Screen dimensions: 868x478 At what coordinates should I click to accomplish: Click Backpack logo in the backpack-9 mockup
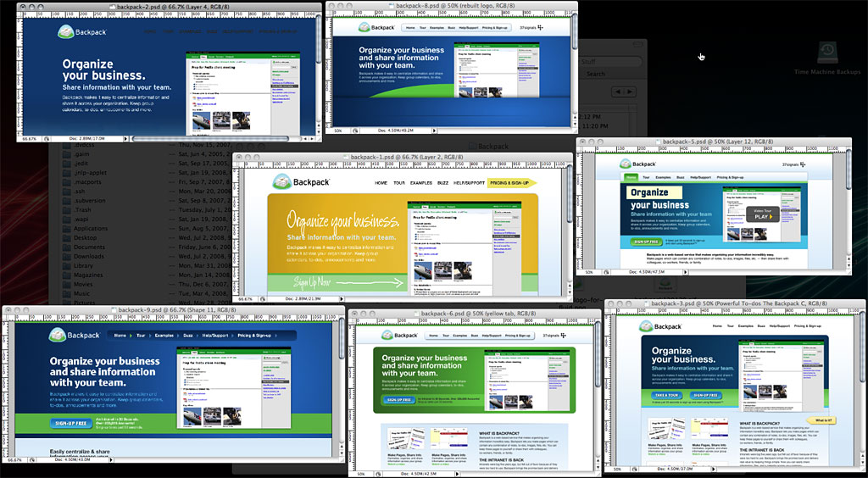[x=75, y=335]
